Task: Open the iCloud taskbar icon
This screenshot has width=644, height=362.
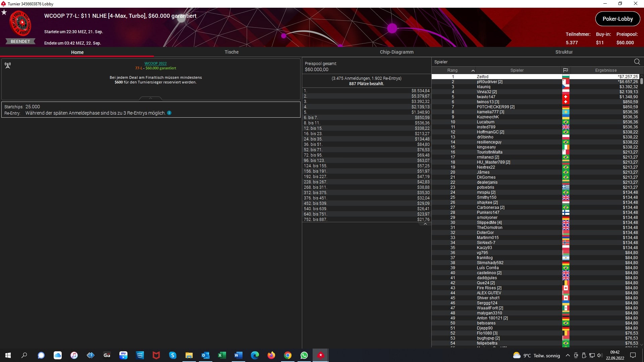Action: (58, 355)
